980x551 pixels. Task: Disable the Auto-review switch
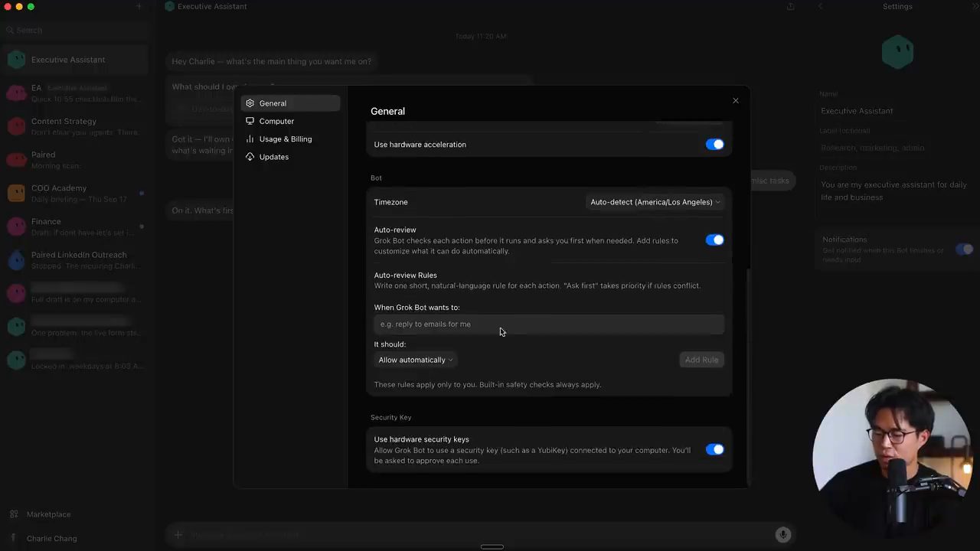[x=714, y=240]
